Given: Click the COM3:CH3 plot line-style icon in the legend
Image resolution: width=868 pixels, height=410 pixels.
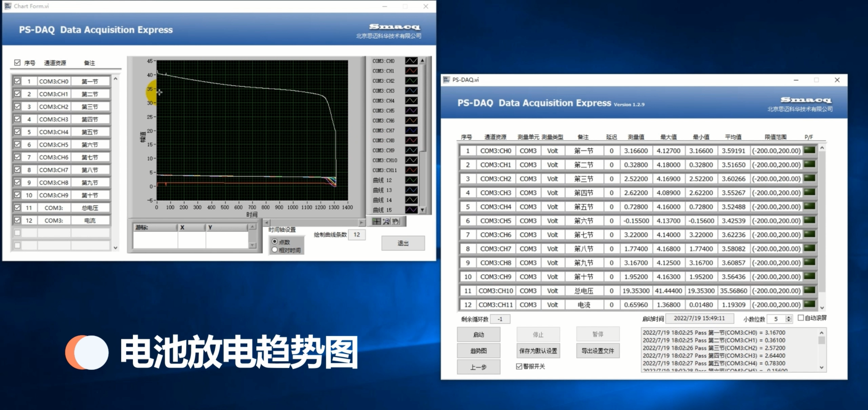Looking at the screenshot, I should [411, 91].
